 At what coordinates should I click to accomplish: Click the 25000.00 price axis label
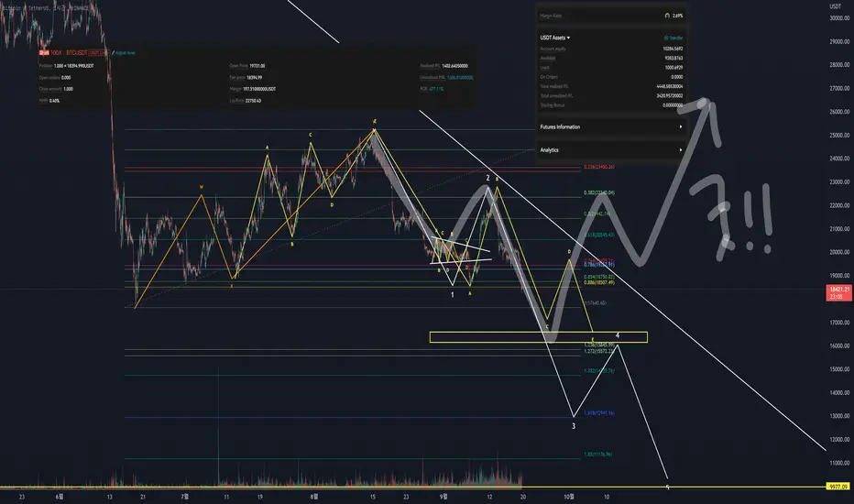(x=839, y=135)
